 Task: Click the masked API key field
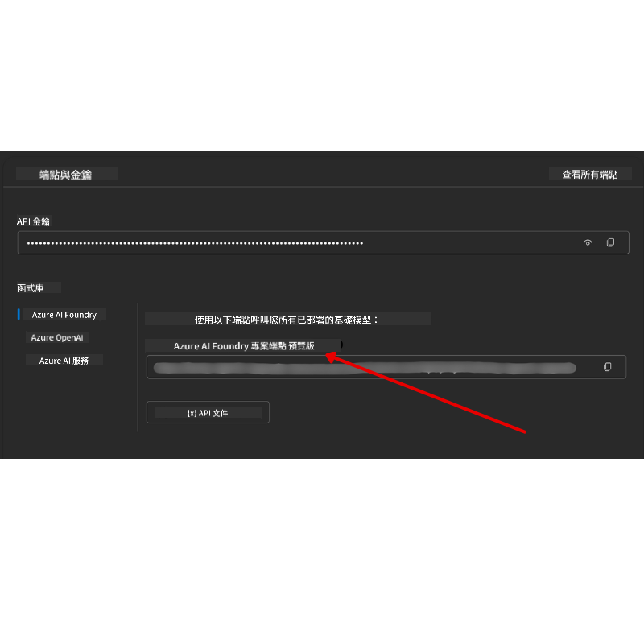click(x=324, y=243)
